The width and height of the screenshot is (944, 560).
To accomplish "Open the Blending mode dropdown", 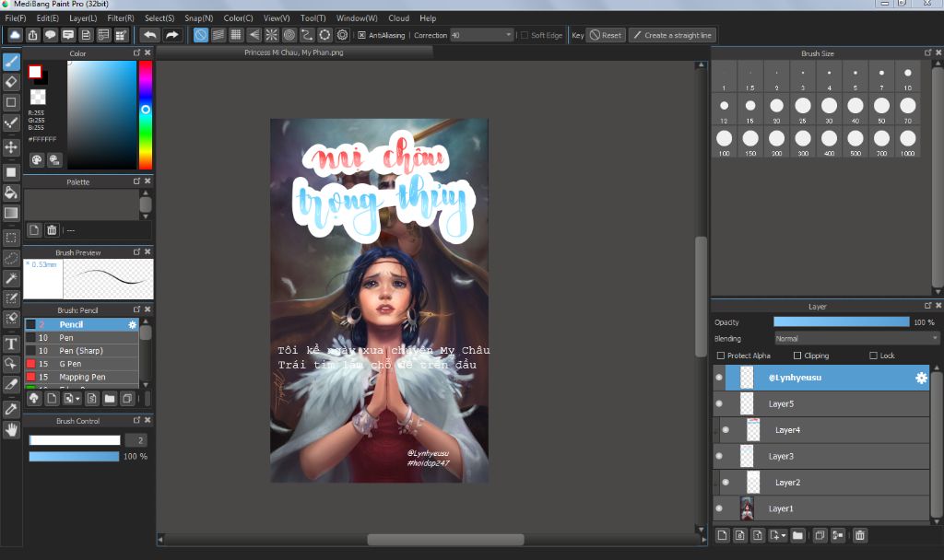I will (855, 338).
